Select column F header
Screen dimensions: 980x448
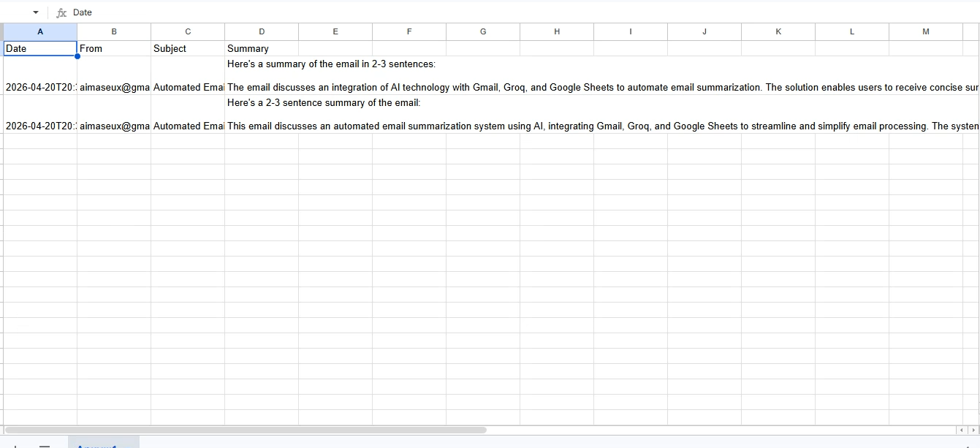pyautogui.click(x=409, y=31)
